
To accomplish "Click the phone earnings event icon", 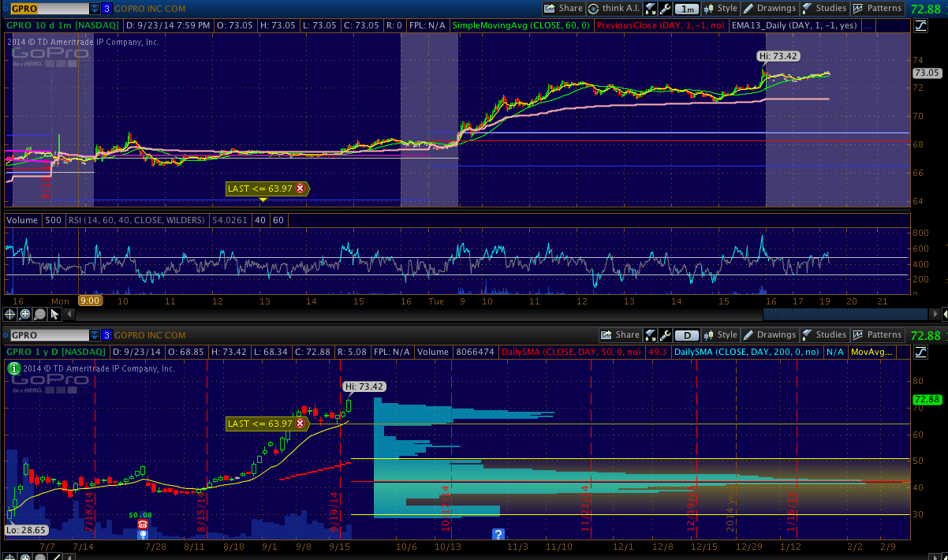I will 143,524.
